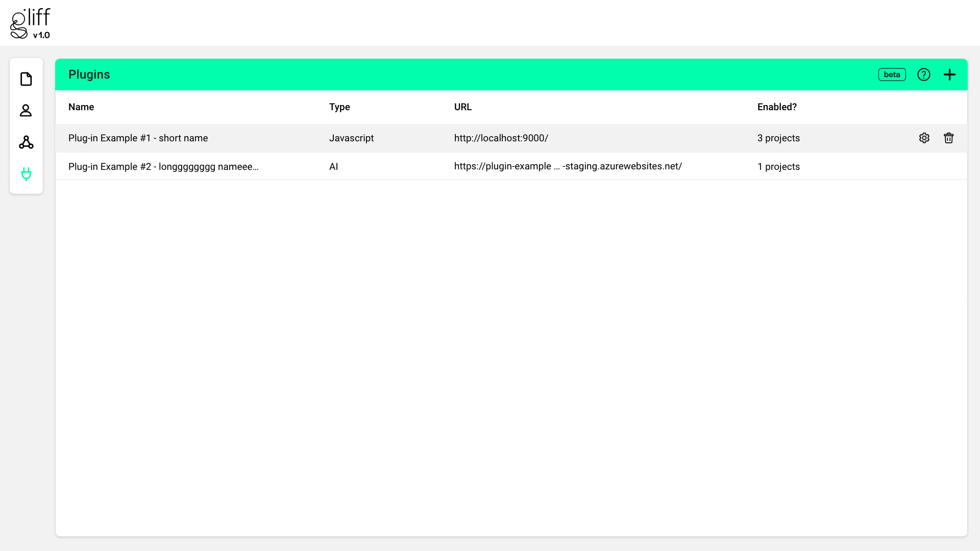Viewport: 980px width, 551px height.
Task: Click the gliff v1.0 logo
Action: (30, 23)
